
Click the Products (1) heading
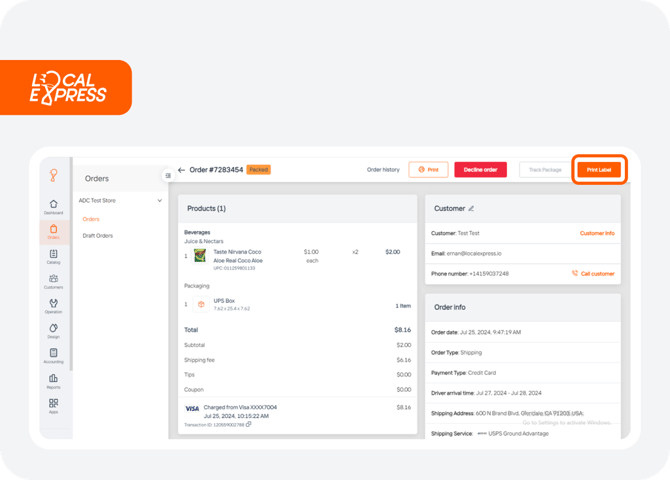[206, 209]
